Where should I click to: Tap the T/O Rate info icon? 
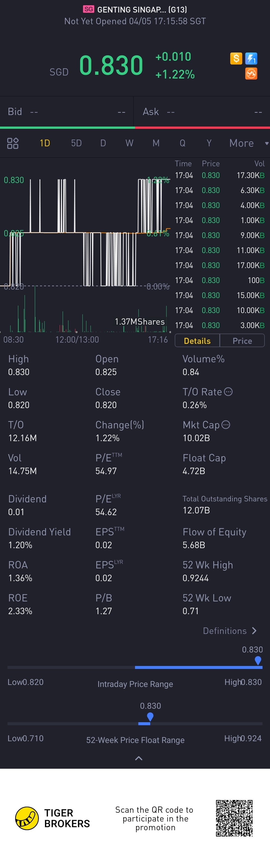[x=228, y=392]
